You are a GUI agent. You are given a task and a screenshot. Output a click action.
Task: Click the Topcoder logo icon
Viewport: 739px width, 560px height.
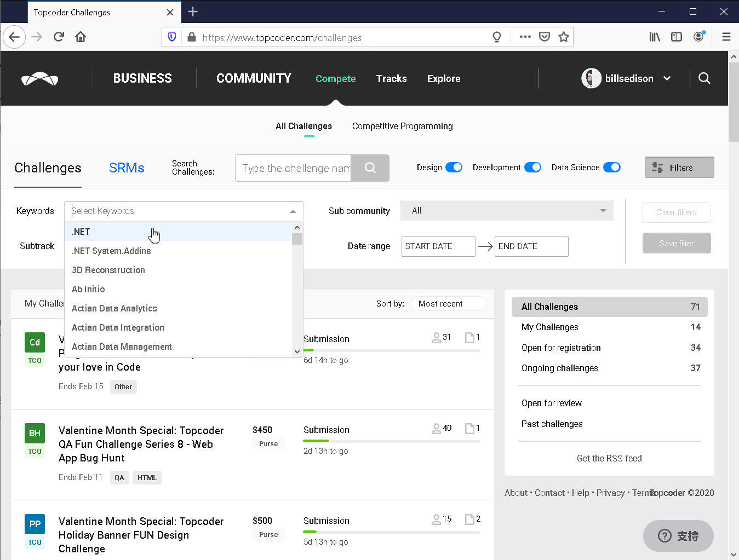pyautogui.click(x=39, y=79)
